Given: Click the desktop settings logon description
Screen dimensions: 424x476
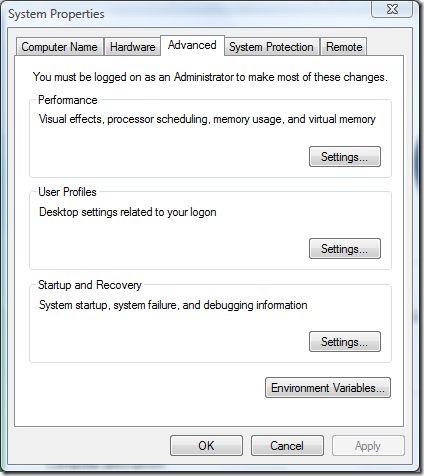Looking at the screenshot, I should [128, 212].
